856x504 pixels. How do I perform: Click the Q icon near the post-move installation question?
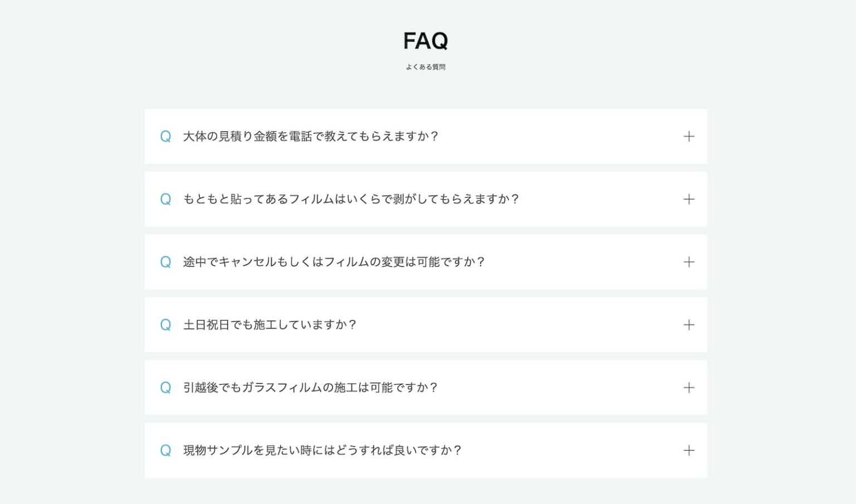coord(166,388)
